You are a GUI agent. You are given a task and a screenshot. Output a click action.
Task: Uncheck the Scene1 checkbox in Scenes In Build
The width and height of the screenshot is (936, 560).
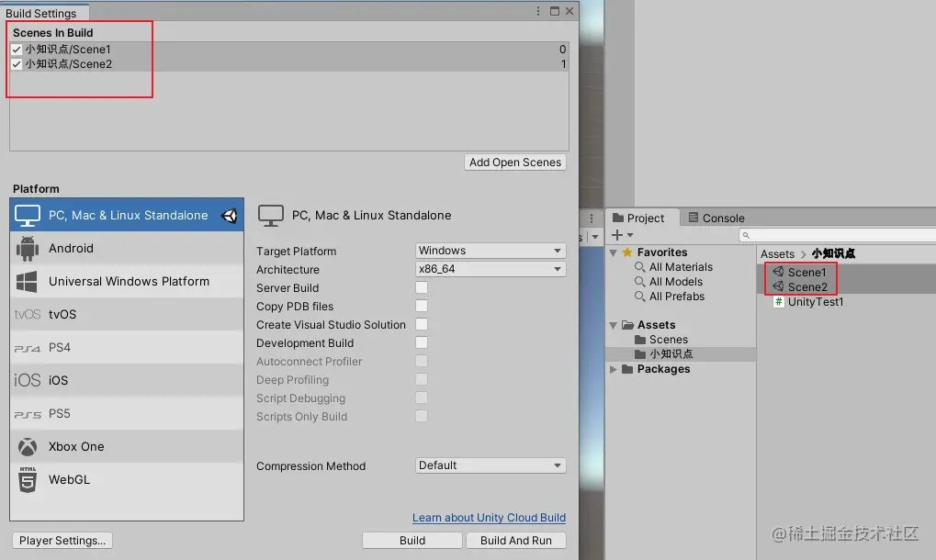pos(17,50)
